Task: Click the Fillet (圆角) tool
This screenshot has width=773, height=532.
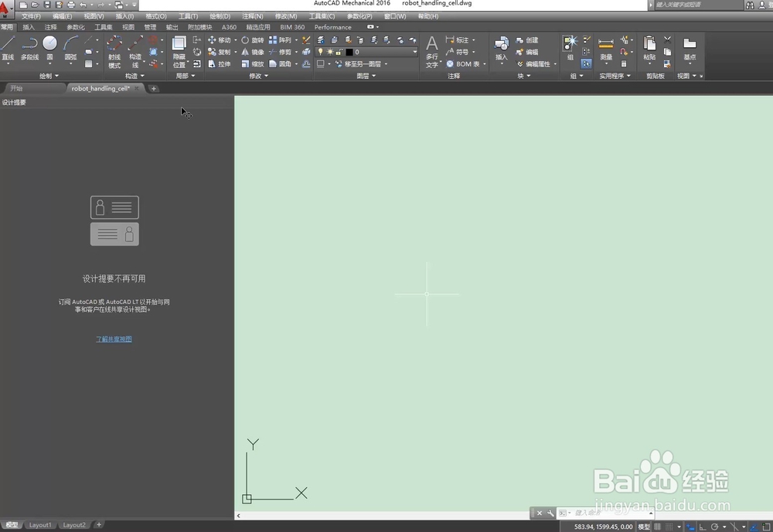Action: tap(280, 64)
